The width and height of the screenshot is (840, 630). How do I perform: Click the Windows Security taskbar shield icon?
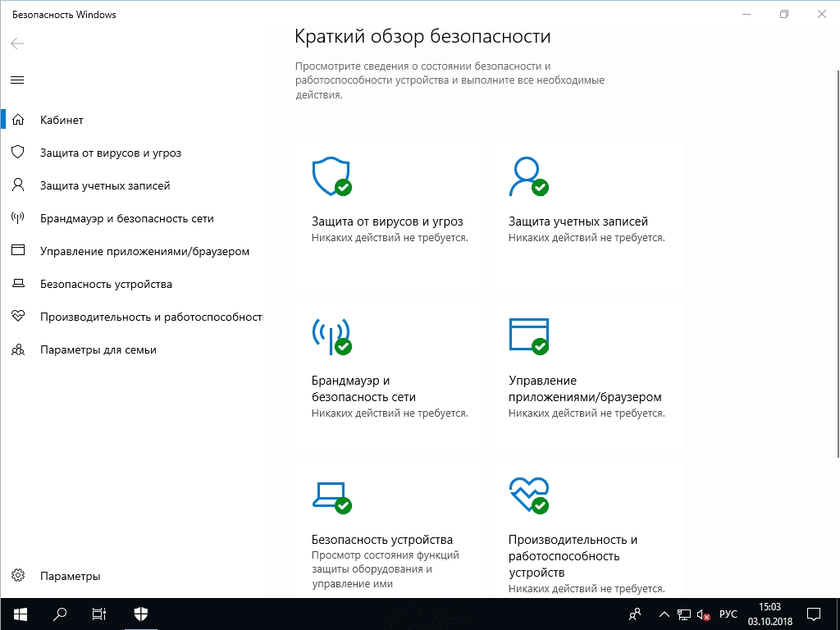click(x=141, y=614)
